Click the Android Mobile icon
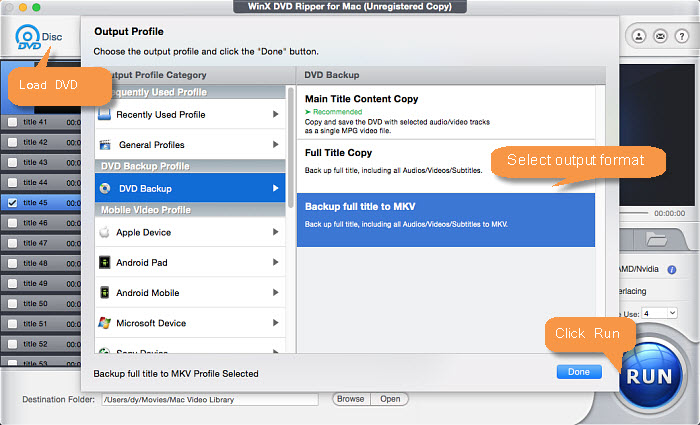700x425 pixels. (104, 292)
